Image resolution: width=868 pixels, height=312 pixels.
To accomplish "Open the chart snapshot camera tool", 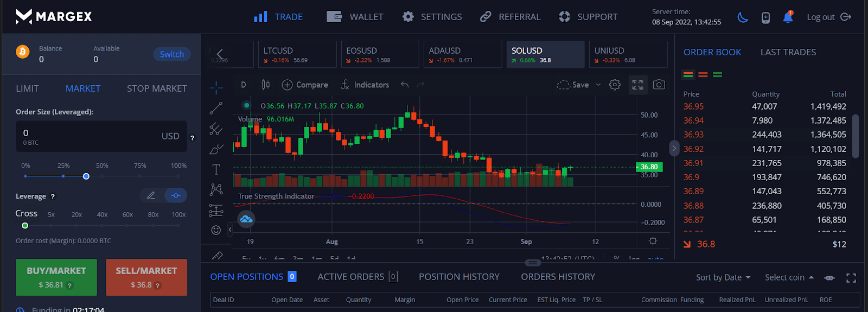I will click(659, 85).
